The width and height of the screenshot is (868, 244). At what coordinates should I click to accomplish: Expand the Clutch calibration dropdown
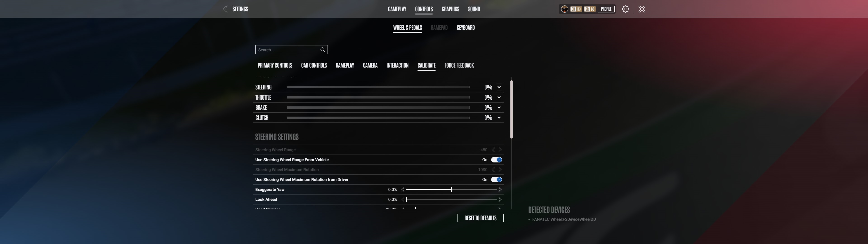pyautogui.click(x=499, y=118)
